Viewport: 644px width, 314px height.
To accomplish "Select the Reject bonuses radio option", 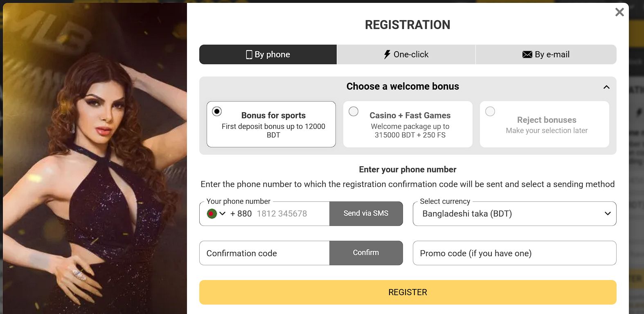I will [x=490, y=111].
